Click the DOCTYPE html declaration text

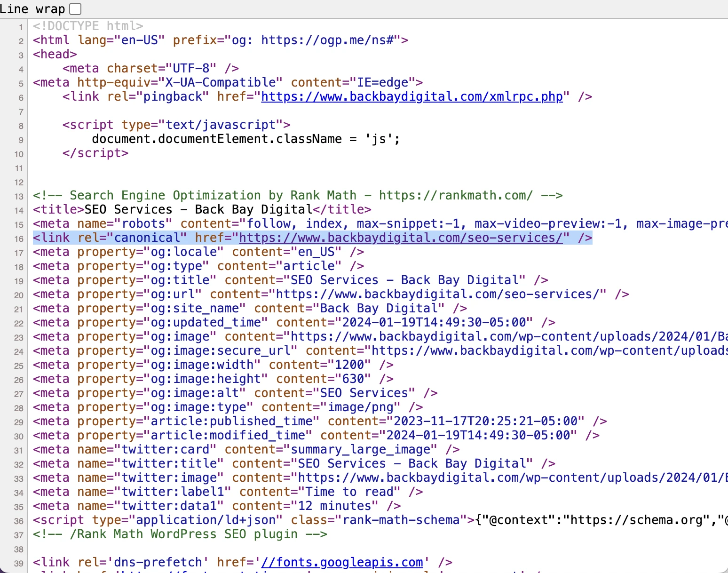88,26
